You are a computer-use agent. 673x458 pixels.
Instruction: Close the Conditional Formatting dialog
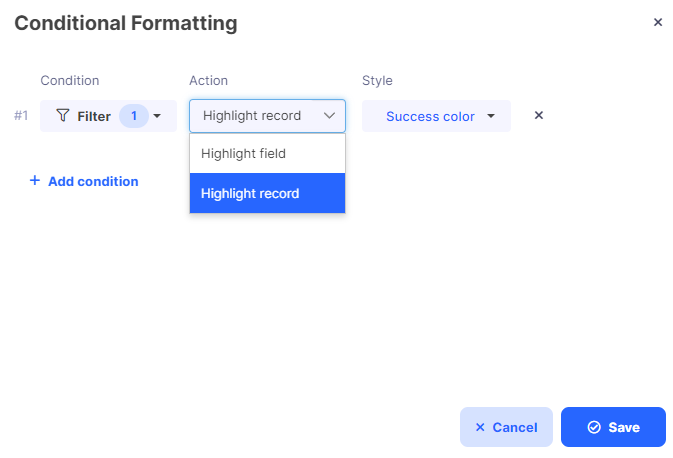point(658,22)
